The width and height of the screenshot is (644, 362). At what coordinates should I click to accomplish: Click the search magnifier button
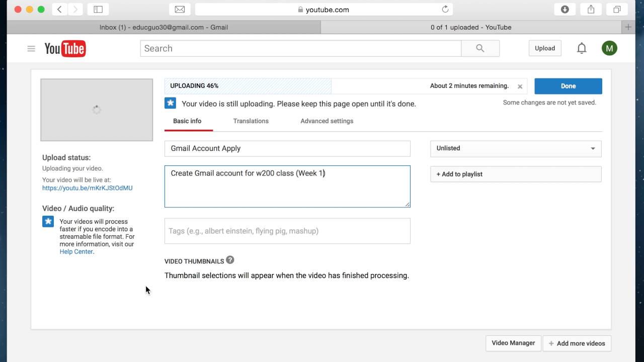coord(480,48)
